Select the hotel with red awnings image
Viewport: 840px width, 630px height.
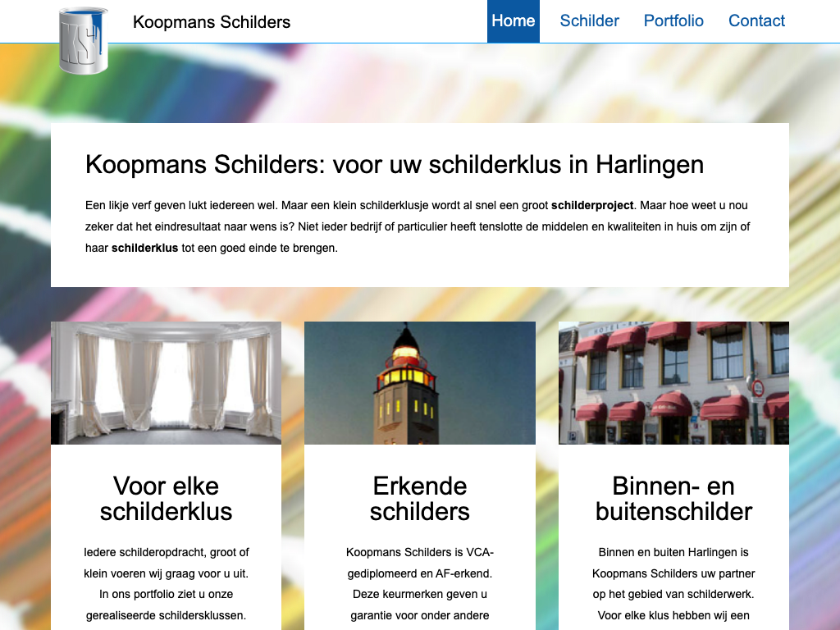click(673, 383)
